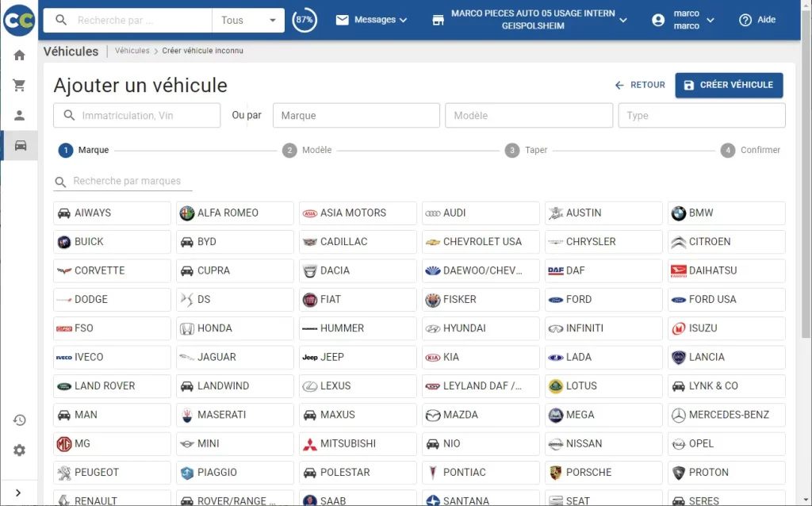The height and width of the screenshot is (506, 812).
Task: Click the Mazda brand logo
Action: coord(432,415)
